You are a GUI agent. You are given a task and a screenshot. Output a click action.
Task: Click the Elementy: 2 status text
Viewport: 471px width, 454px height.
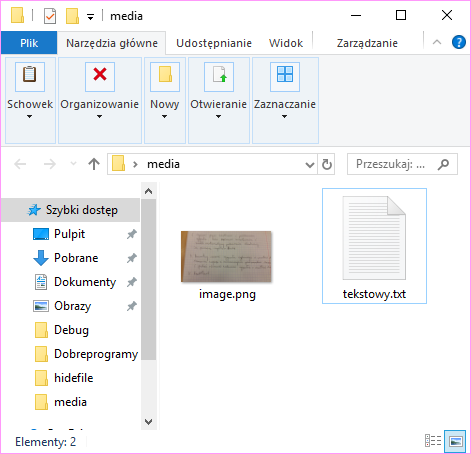(x=46, y=442)
